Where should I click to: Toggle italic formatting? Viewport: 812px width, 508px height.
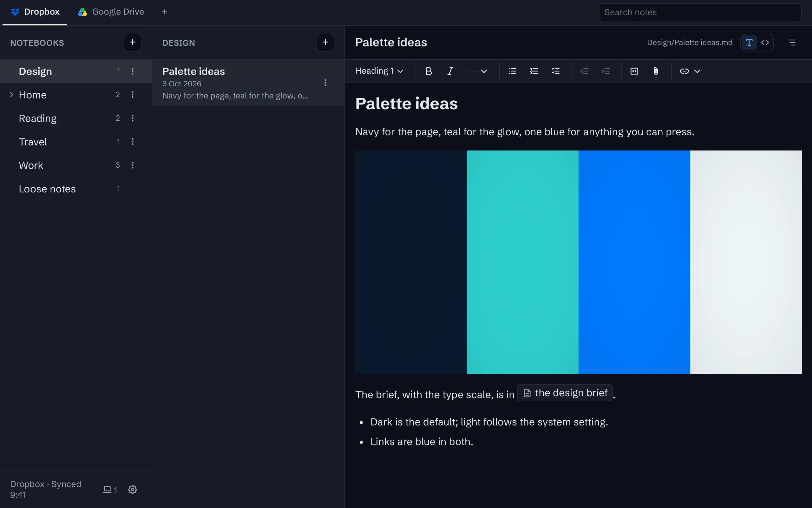tap(450, 71)
